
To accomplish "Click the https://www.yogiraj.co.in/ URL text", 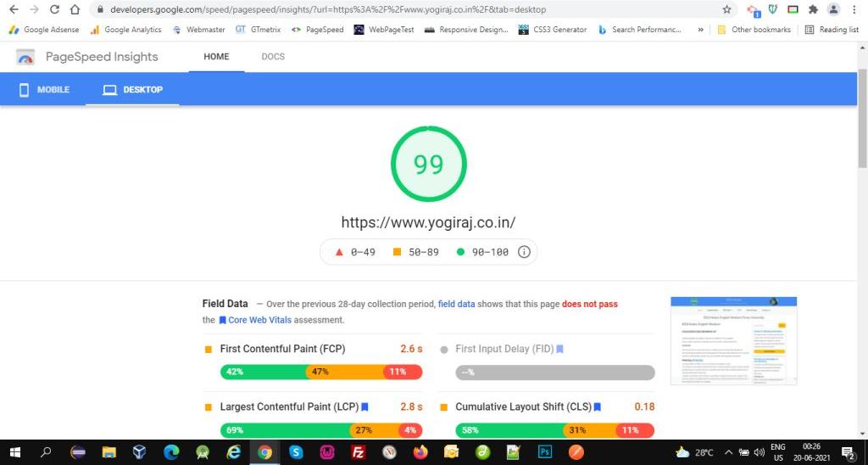I will tap(428, 222).
